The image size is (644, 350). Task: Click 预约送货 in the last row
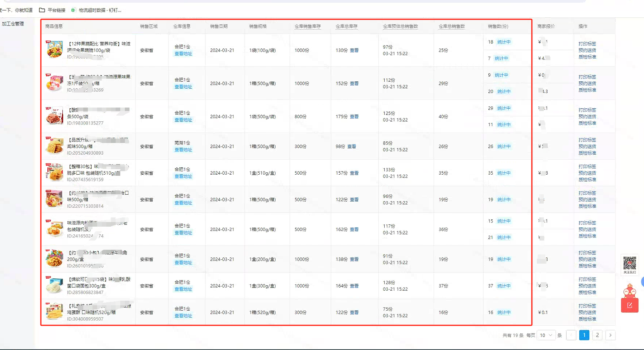click(587, 313)
